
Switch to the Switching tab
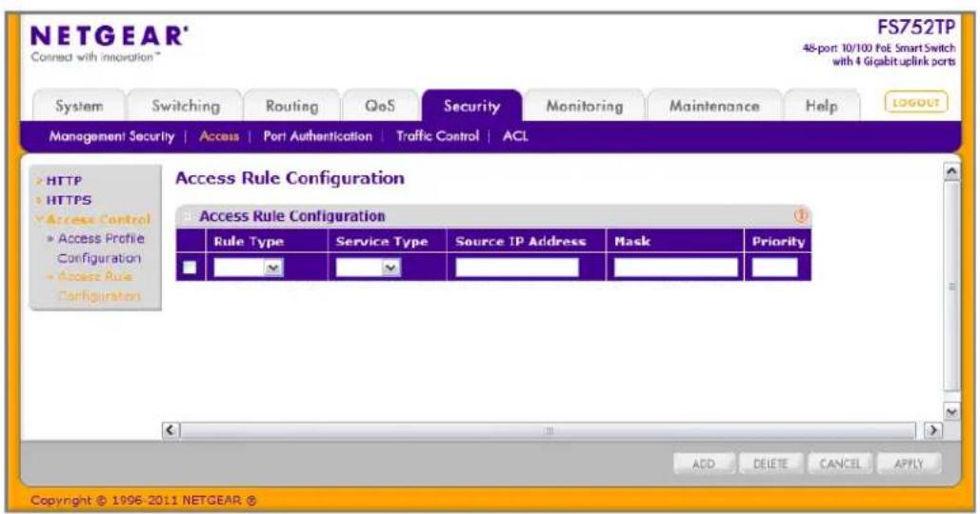coord(186,107)
